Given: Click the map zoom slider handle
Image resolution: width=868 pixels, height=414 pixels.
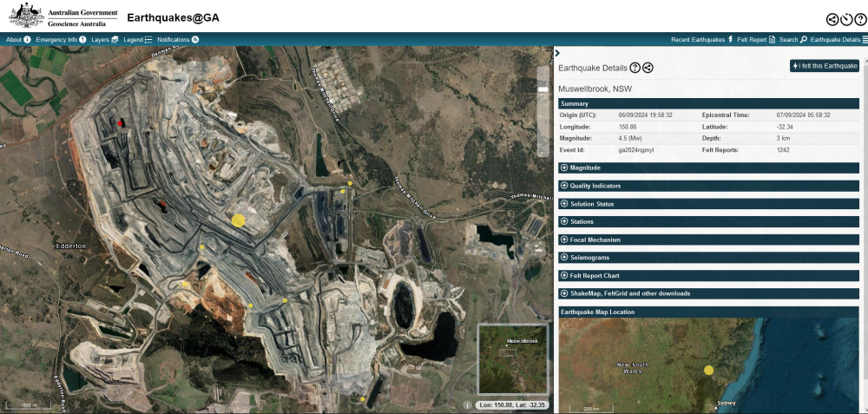Looking at the screenshot, I should [x=543, y=89].
